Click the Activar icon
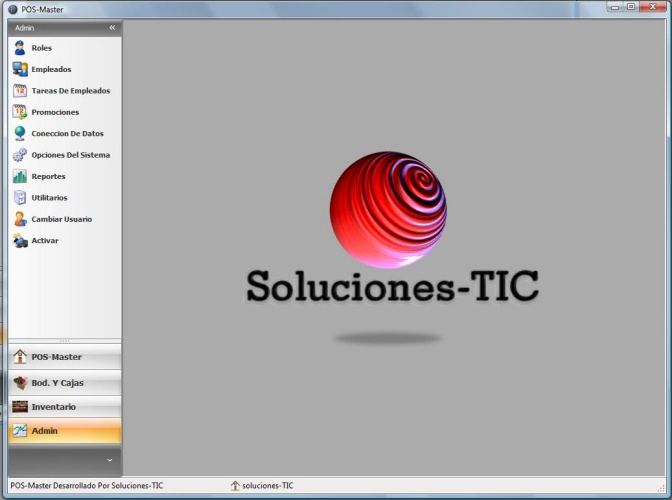Image resolution: width=672 pixels, height=500 pixels. click(20, 240)
